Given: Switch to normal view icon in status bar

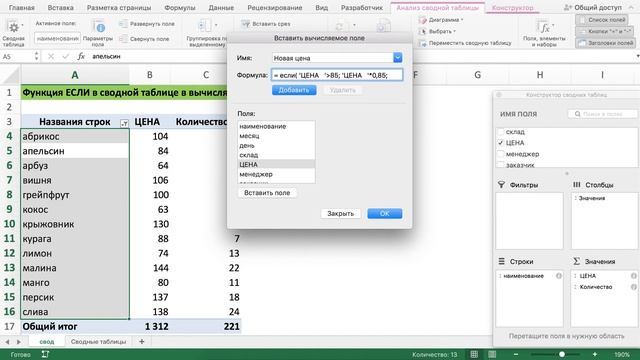Looking at the screenshot, I should coord(474,354).
